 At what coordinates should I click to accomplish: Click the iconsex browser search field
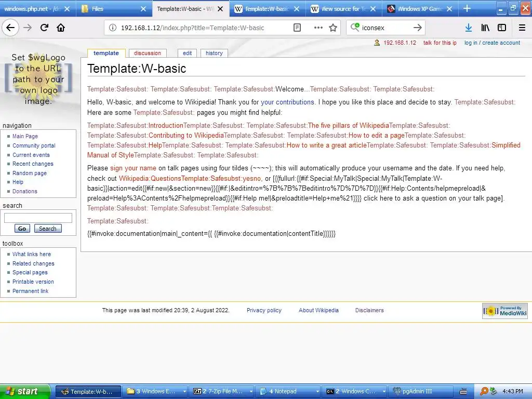click(x=385, y=28)
